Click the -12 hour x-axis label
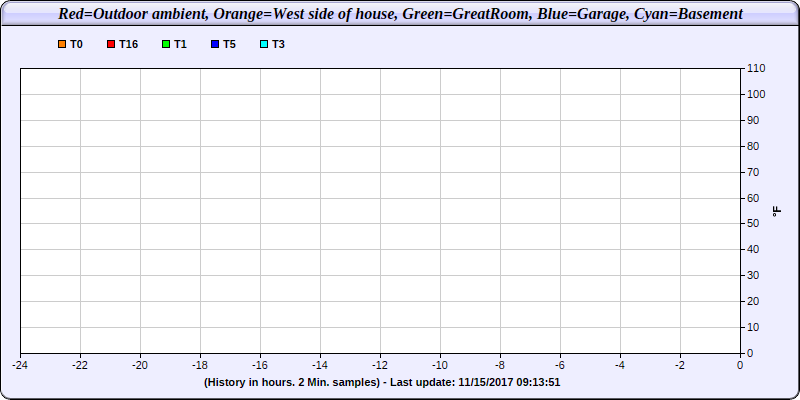This screenshot has height=400, width=800. click(380, 365)
